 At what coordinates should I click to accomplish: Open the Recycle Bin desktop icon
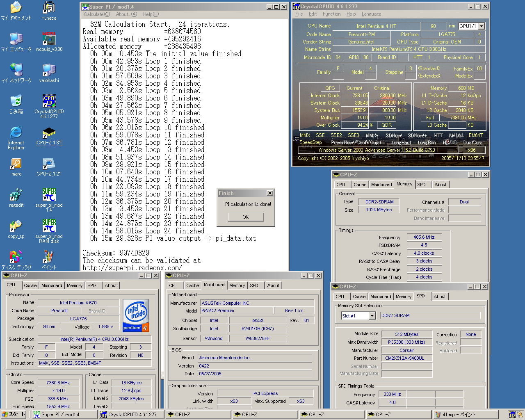tap(16, 105)
